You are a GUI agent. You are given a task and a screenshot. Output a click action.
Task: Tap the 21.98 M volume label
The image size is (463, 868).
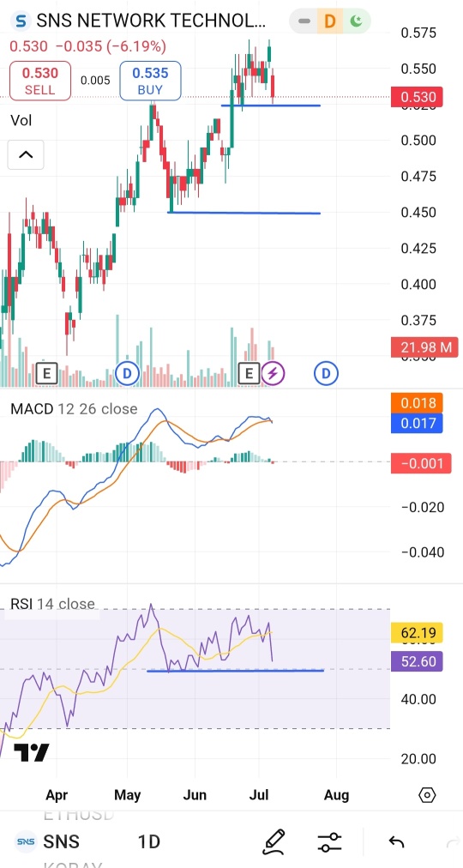[x=424, y=347]
